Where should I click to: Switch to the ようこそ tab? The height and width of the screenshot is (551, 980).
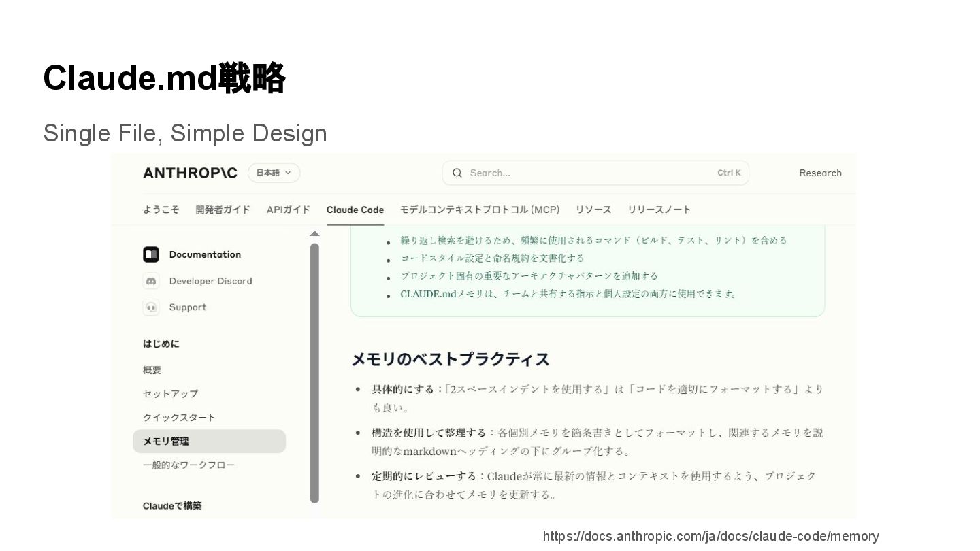point(161,210)
